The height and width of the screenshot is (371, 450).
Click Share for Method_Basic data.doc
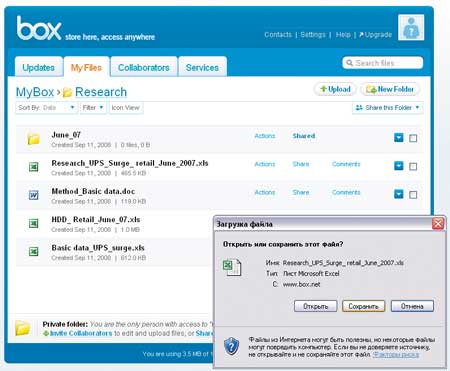301,192
